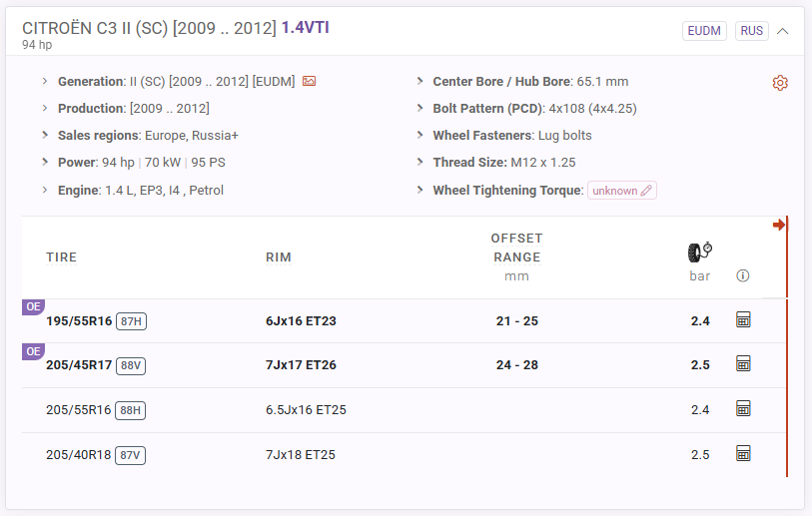
Task: Edit the unknown wheel tightening torque
Action: click(621, 190)
